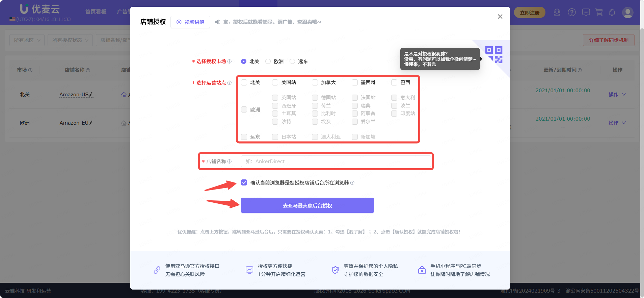Close the 店铺授权 dialog
The height and width of the screenshot is (298, 644).
point(500,17)
